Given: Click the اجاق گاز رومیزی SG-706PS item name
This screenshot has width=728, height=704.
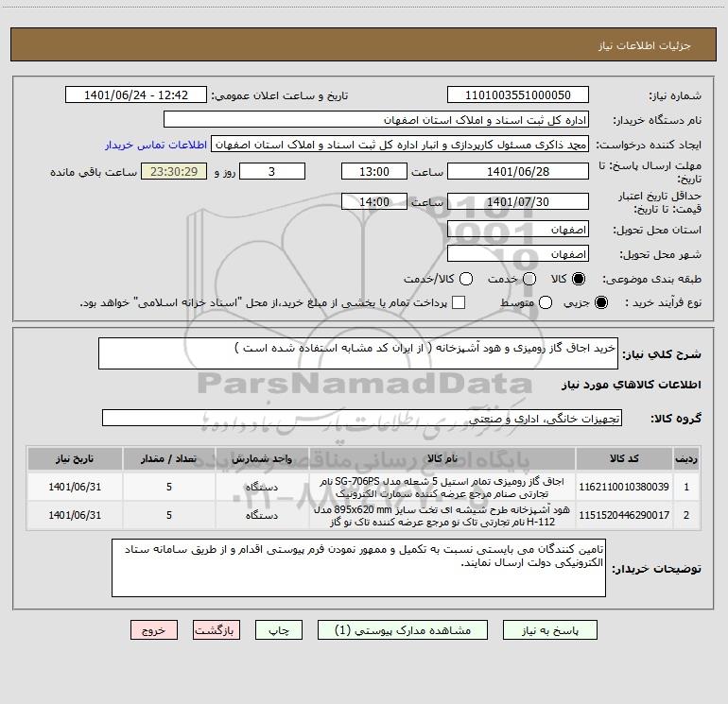Looking at the screenshot, I should (x=442, y=488).
